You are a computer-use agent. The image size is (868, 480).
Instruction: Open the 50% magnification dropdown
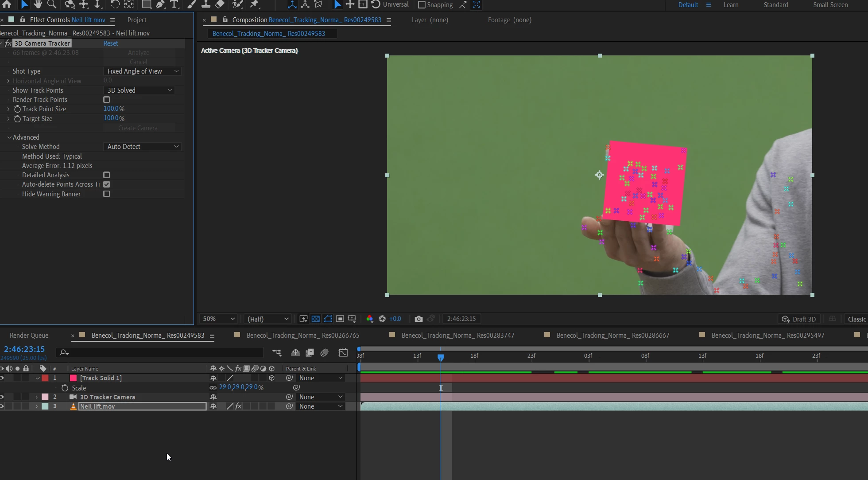click(218, 319)
